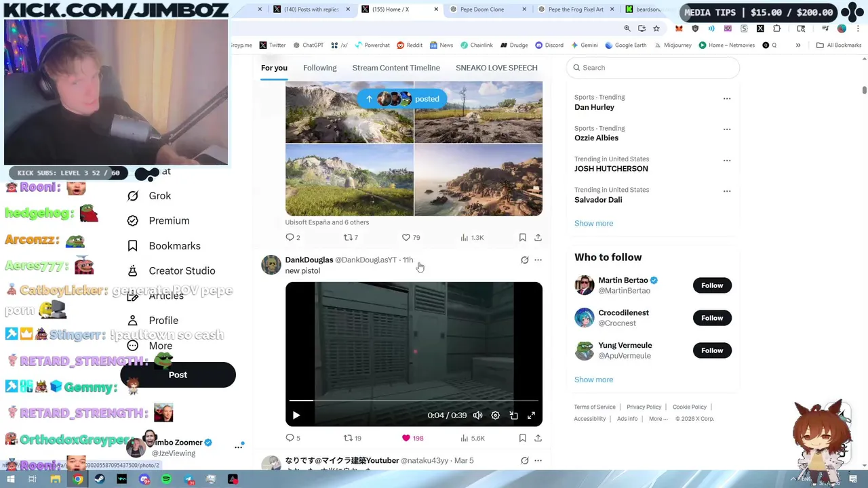Select the For you tab
Screen dimensions: 868x488
274,68
